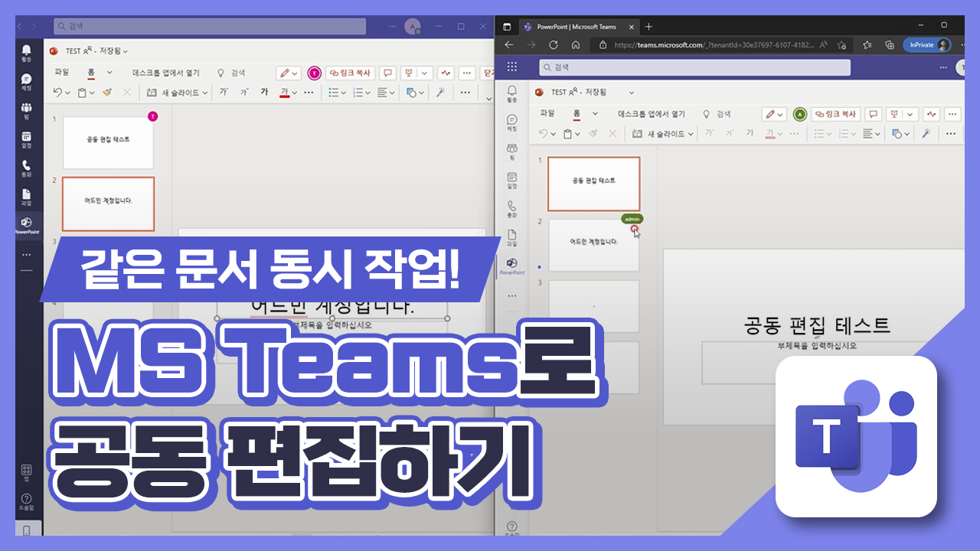Open Chat in left Teams app sidebar
This screenshot has height=551, width=980.
coord(27,81)
